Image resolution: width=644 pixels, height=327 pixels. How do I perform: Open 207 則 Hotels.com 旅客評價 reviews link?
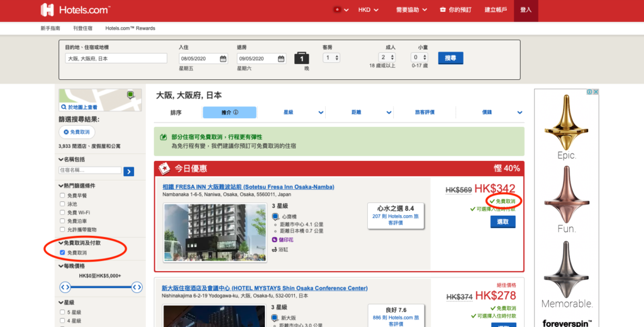point(396,219)
